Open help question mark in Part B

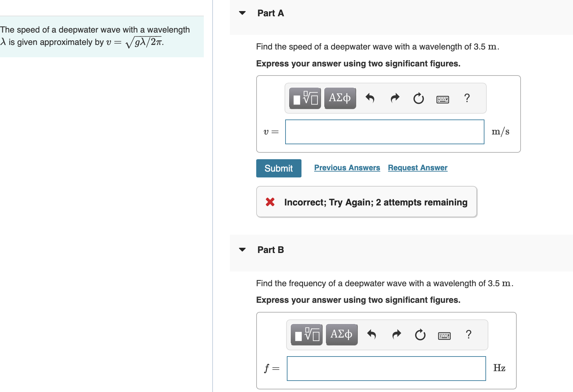[468, 335]
